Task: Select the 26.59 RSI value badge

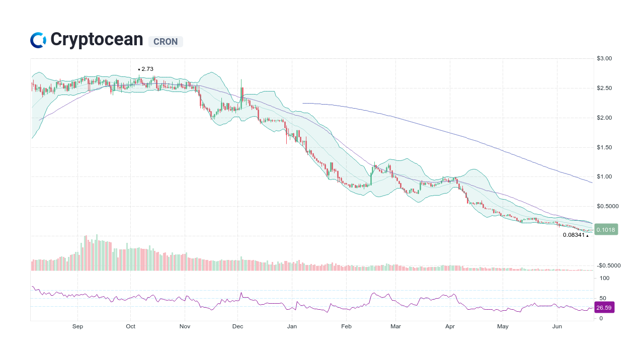Action: [603, 307]
